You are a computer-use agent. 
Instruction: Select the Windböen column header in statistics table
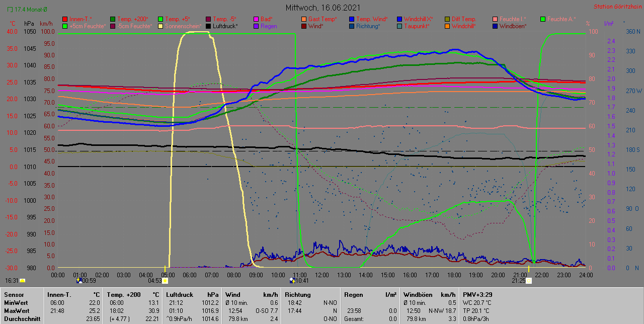419,295
